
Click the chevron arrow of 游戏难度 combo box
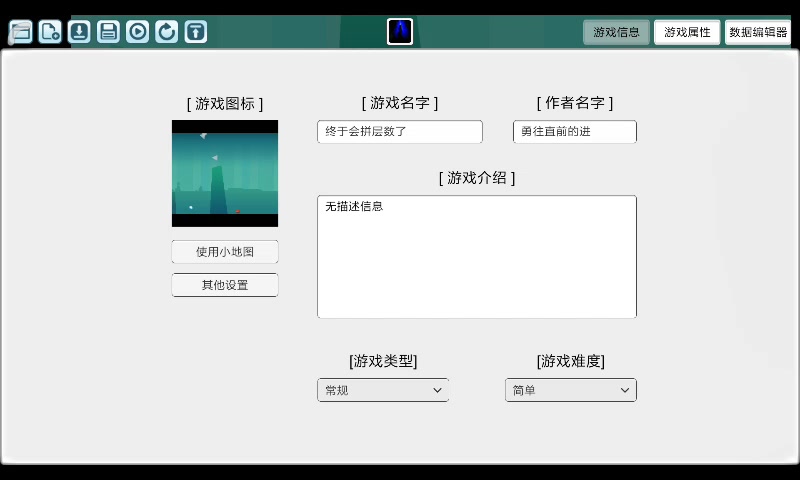625,390
